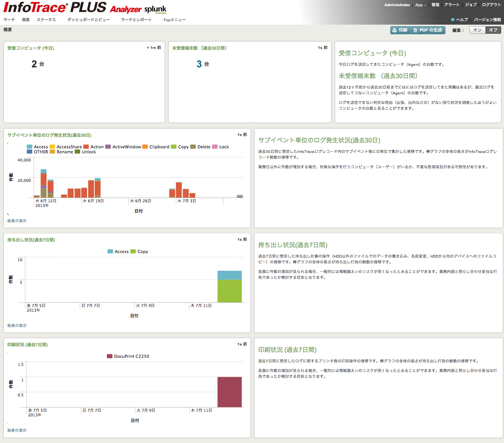Click the DocuPrint C2250 bar in print chart
The height and width of the screenshot is (443, 504).
pyautogui.click(x=230, y=392)
